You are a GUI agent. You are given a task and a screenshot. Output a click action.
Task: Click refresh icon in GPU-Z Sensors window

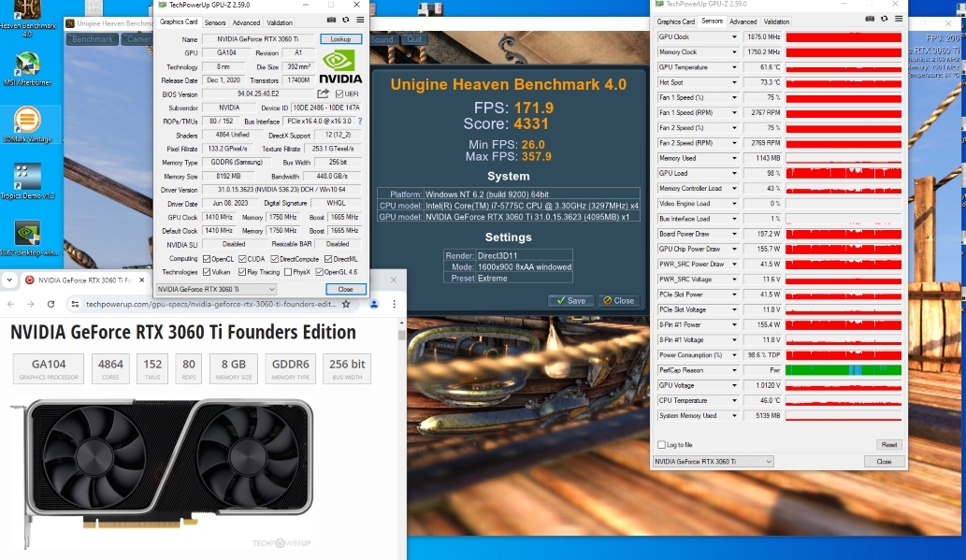click(x=884, y=19)
